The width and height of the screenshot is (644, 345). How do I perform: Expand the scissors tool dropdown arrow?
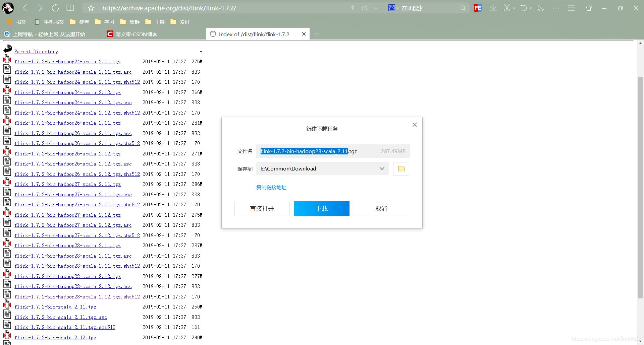(514, 8)
